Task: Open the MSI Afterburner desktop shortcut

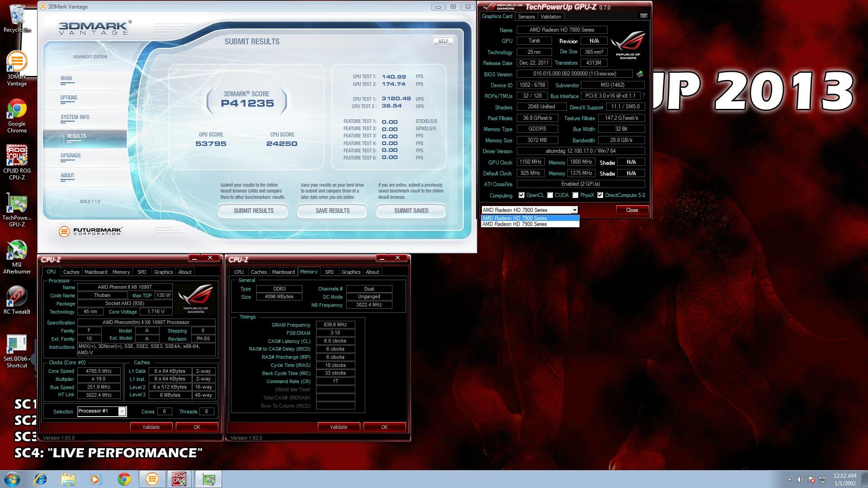Action: (17, 257)
